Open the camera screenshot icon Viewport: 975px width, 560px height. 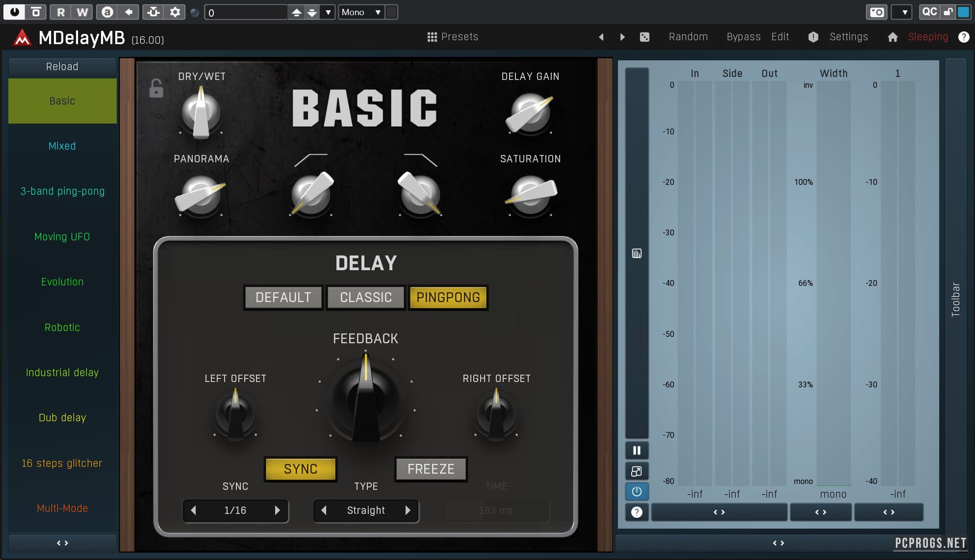[877, 12]
